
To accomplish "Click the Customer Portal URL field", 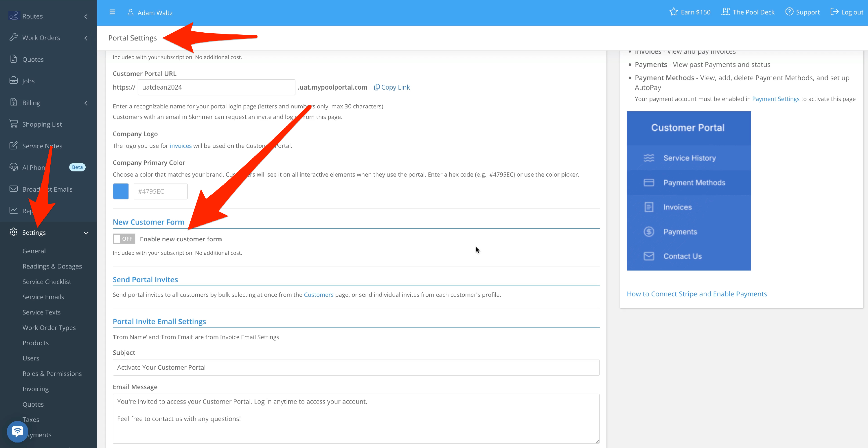I will (x=216, y=87).
